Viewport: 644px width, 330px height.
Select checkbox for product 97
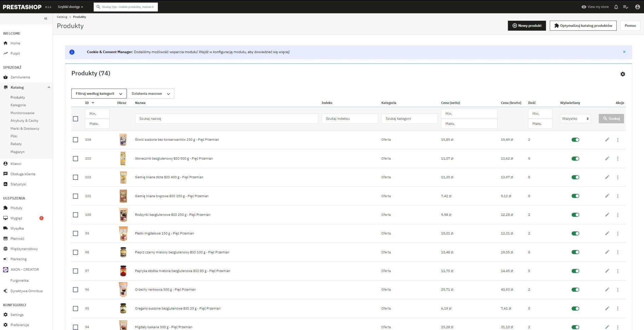(x=75, y=271)
